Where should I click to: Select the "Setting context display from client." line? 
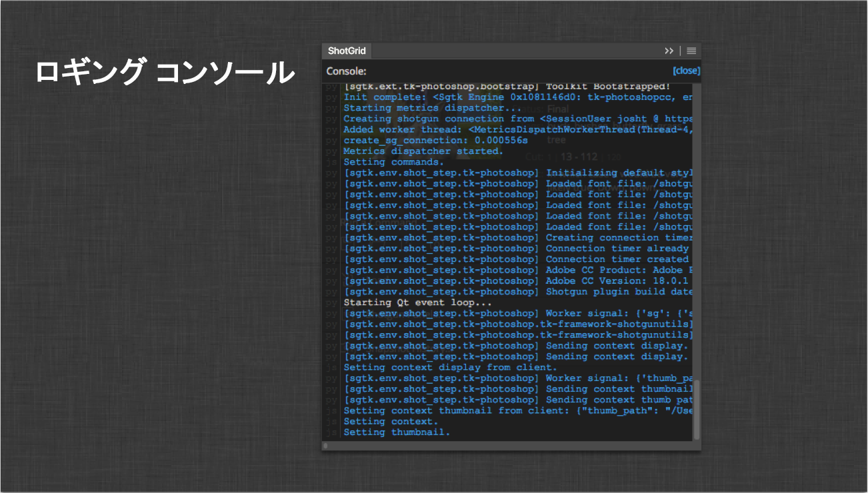tap(450, 367)
